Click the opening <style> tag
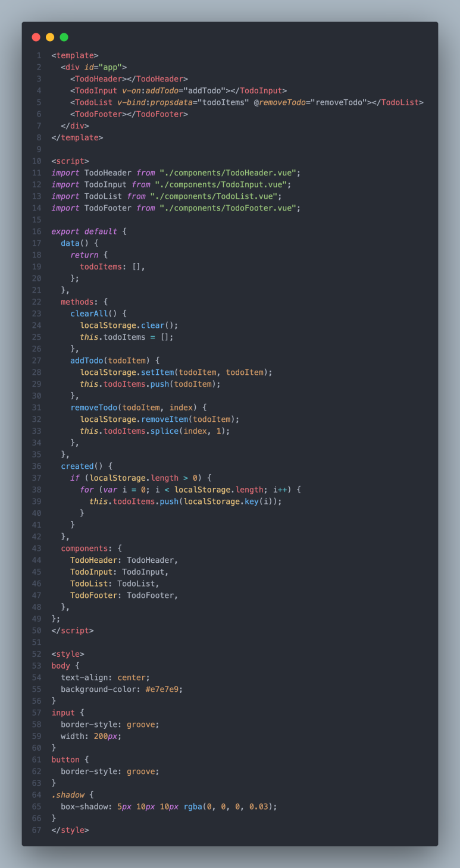 [68, 655]
